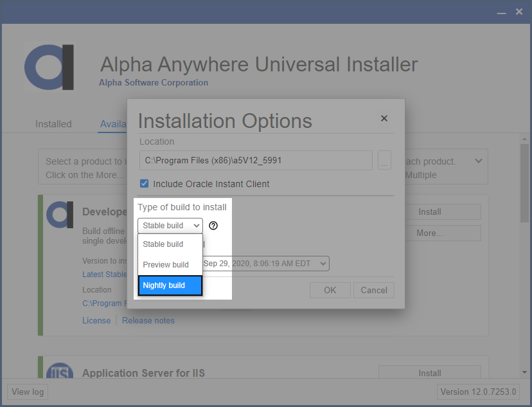This screenshot has width=532, height=407.
Task: Close the installer window
Action: (x=519, y=12)
